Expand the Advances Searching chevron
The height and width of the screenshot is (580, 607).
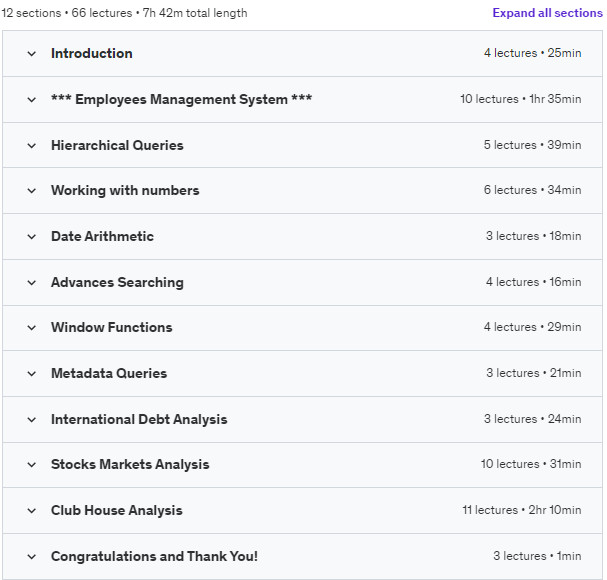click(32, 283)
